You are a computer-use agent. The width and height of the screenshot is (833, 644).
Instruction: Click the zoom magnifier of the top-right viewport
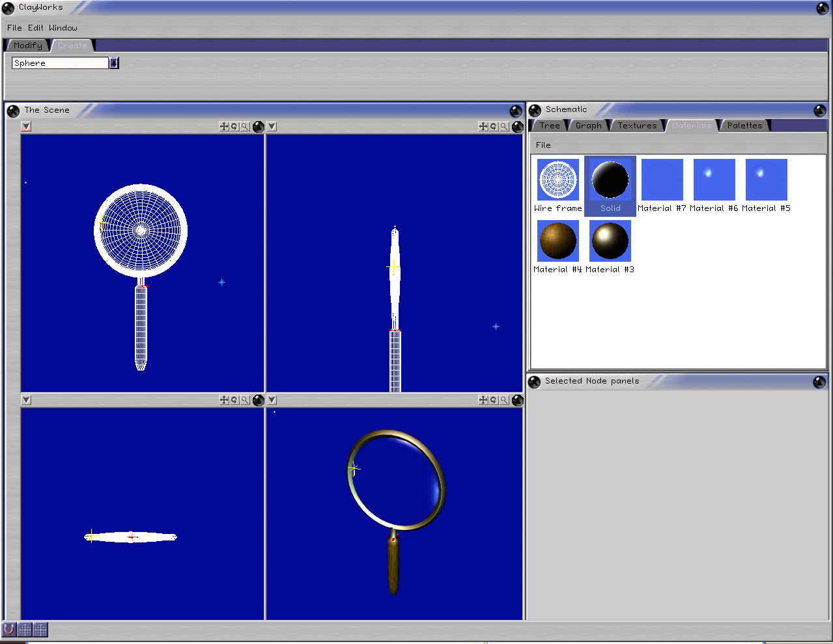[x=504, y=126]
